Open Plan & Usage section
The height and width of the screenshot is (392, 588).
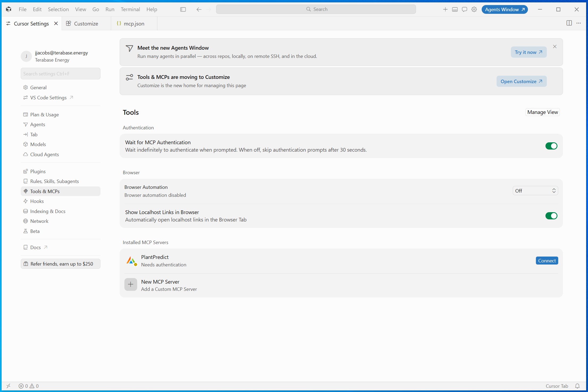pyautogui.click(x=61, y=114)
